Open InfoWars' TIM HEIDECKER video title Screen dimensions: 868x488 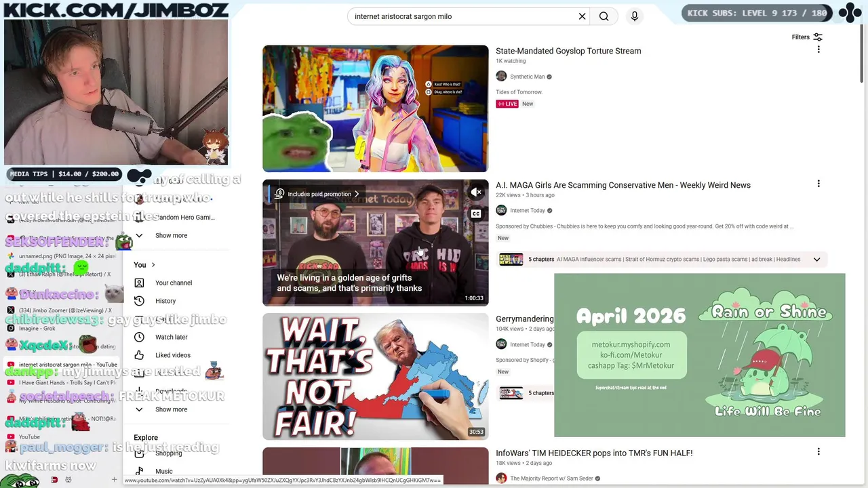tap(594, 453)
